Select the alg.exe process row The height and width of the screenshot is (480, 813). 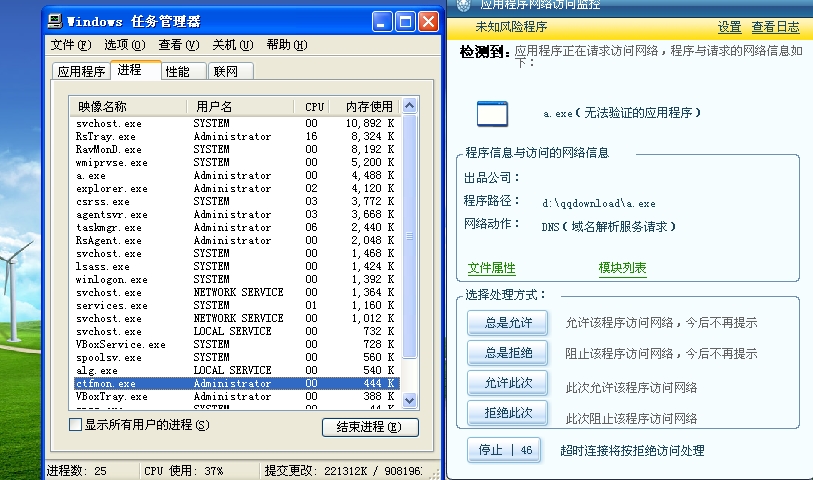pyautogui.click(x=236, y=370)
